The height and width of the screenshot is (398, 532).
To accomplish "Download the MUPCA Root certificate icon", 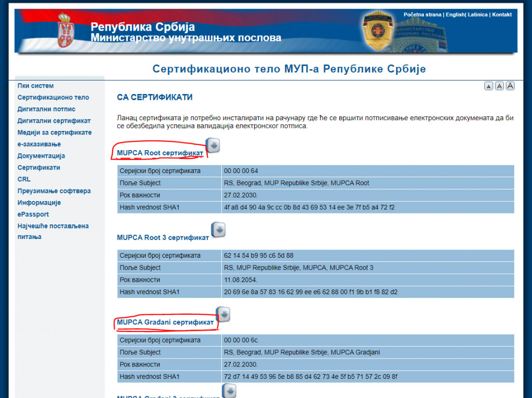I will 213,145.
